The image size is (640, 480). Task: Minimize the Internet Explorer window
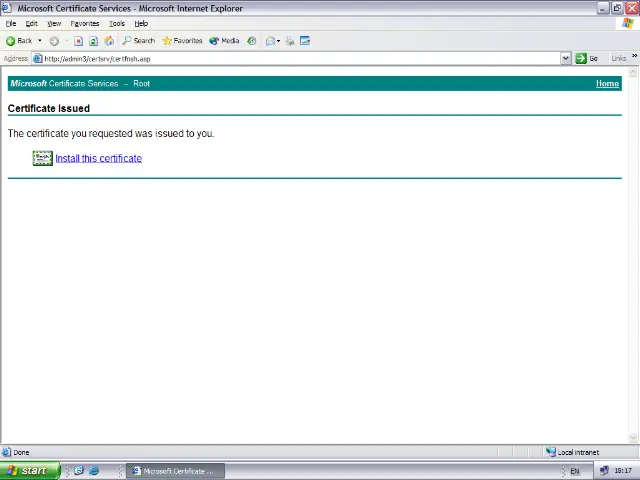coord(603,8)
